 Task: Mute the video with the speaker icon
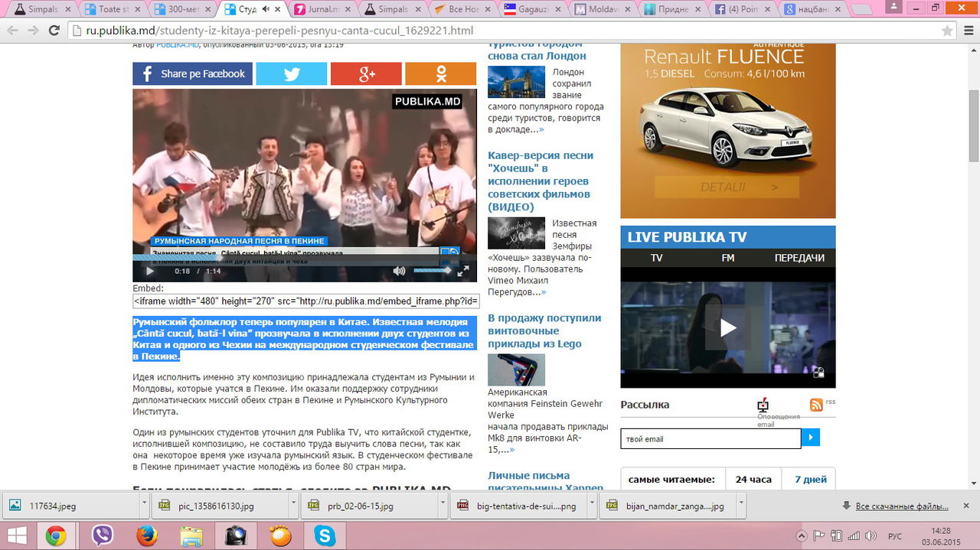click(399, 271)
